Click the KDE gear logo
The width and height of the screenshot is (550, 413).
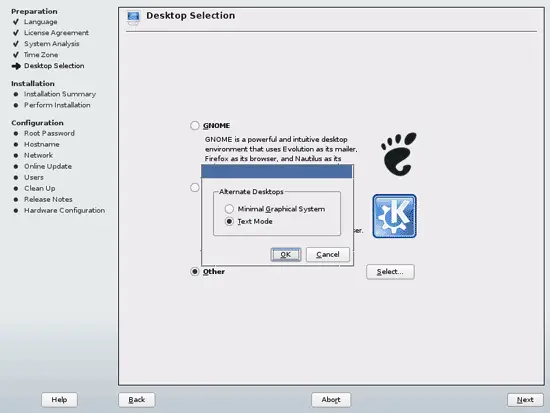coord(395,216)
